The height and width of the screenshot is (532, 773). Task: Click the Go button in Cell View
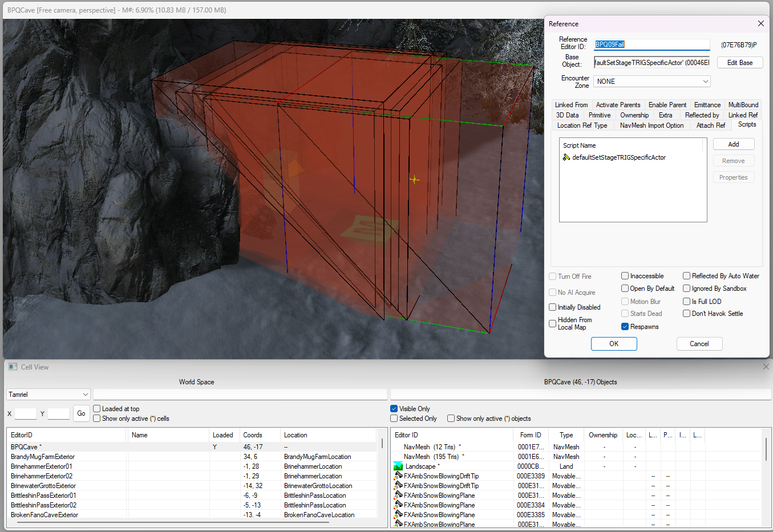[x=81, y=413]
